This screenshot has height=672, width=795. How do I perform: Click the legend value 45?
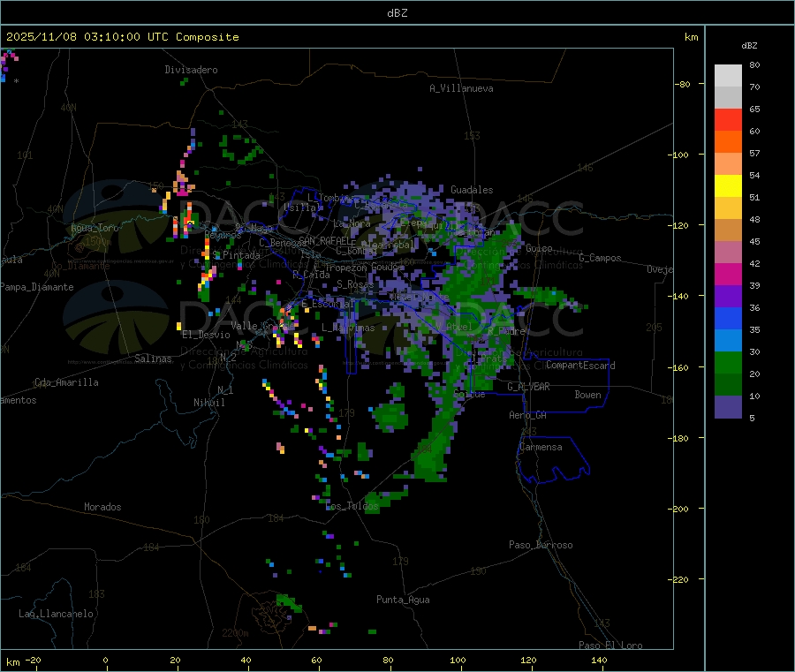[754, 241]
